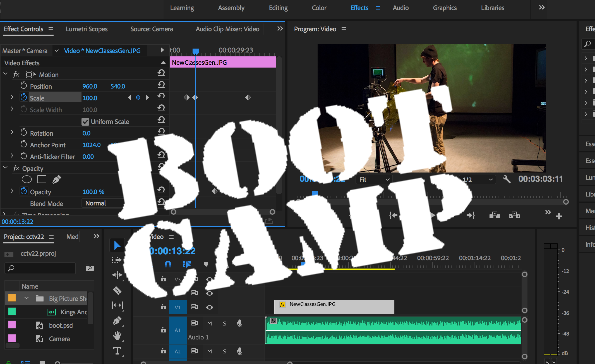The image size is (595, 364).
Task: Open Master Camera clip dropdown
Action: (x=57, y=51)
